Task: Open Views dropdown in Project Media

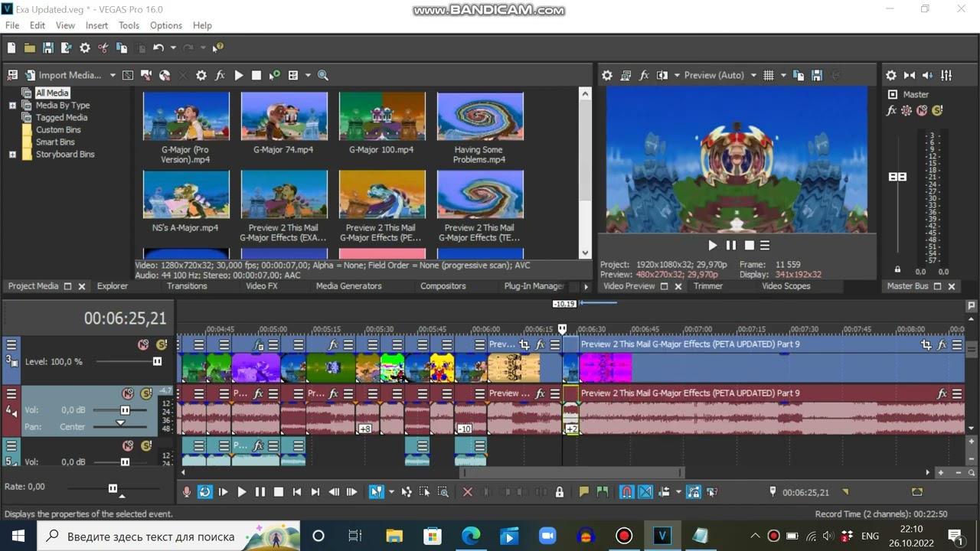Action: 308,75
